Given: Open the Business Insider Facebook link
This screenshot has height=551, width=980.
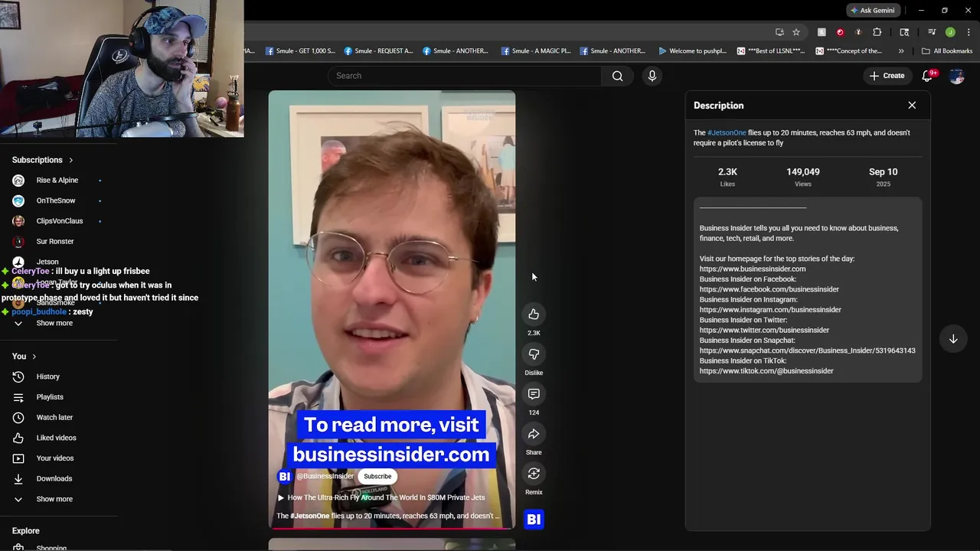Looking at the screenshot, I should pyautogui.click(x=769, y=289).
